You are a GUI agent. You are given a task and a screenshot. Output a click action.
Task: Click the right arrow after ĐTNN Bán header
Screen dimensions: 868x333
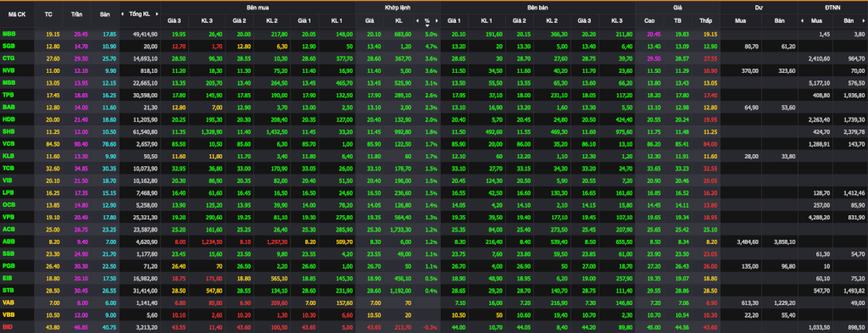864,21
